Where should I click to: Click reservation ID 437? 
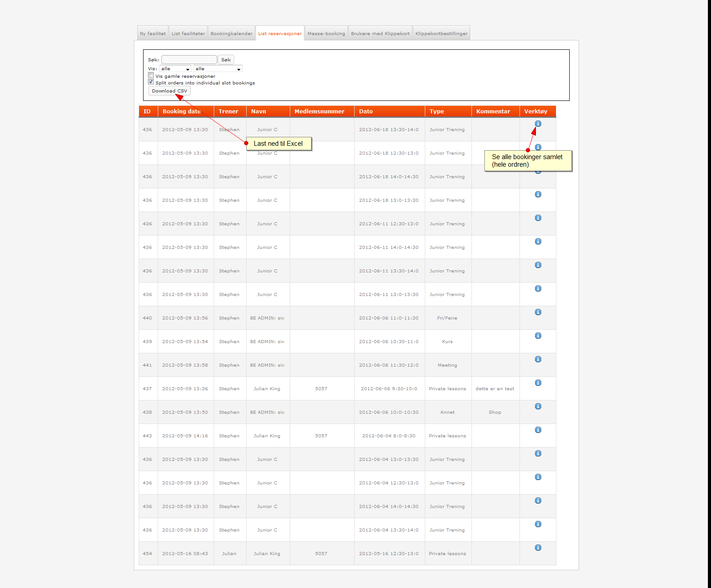tap(147, 389)
